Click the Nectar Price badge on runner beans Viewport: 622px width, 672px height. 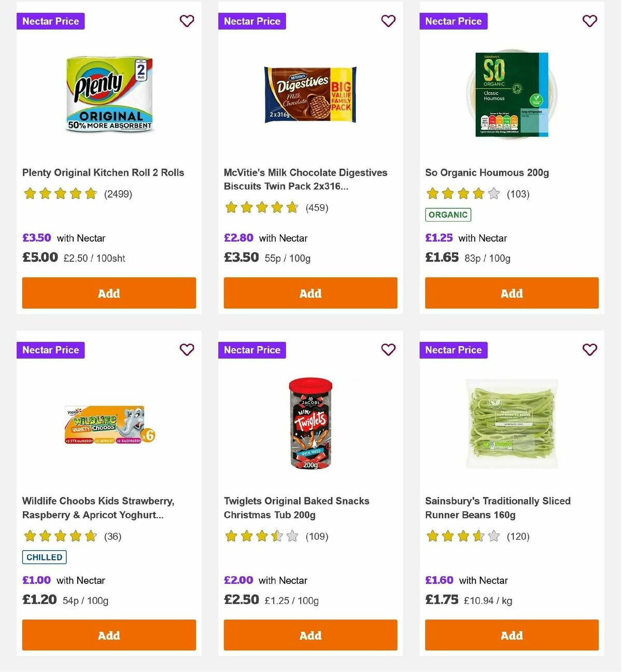coord(454,350)
